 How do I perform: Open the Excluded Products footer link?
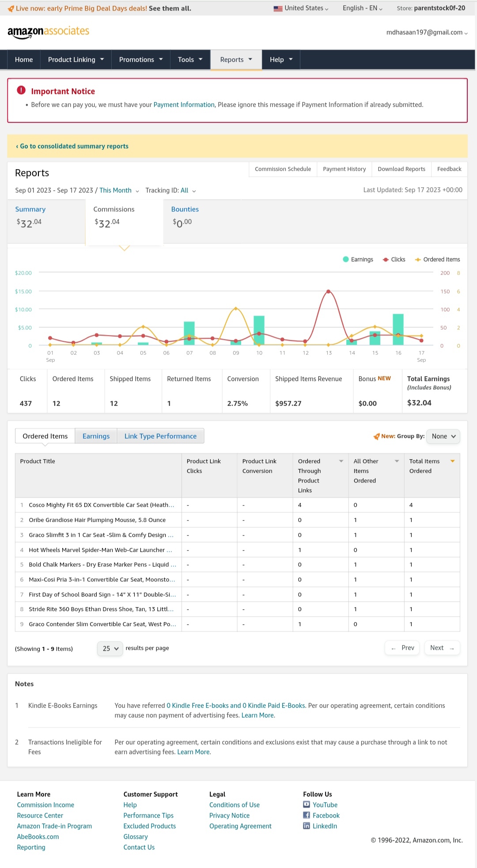(150, 826)
